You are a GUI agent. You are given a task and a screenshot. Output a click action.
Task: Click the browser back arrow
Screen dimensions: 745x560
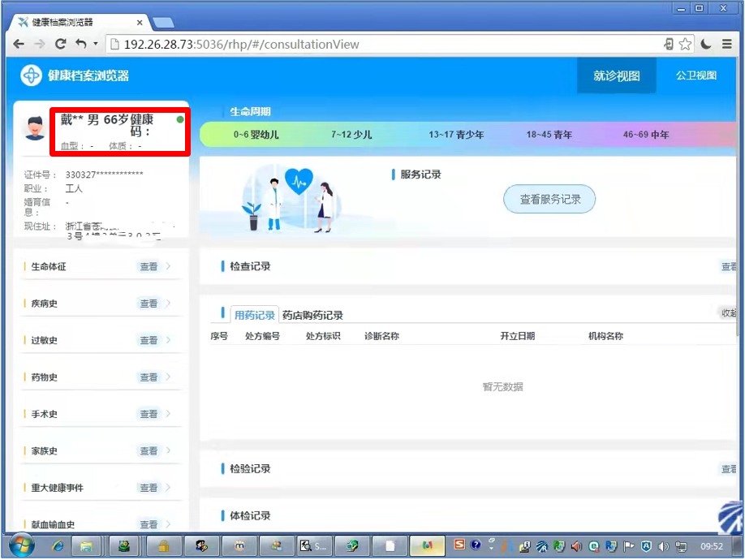[x=19, y=44]
